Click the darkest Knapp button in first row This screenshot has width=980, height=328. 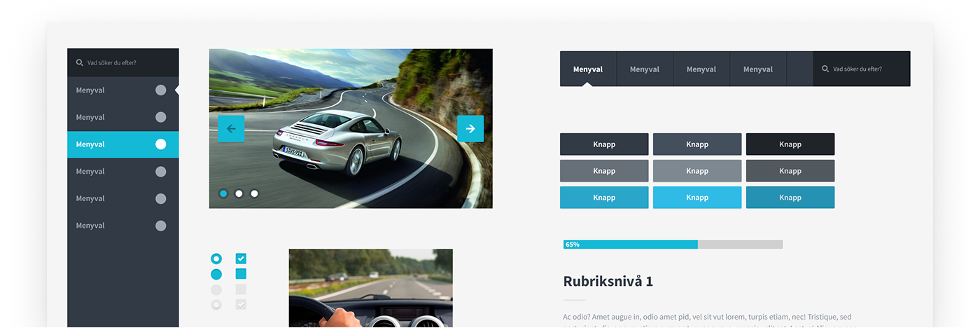(x=790, y=144)
